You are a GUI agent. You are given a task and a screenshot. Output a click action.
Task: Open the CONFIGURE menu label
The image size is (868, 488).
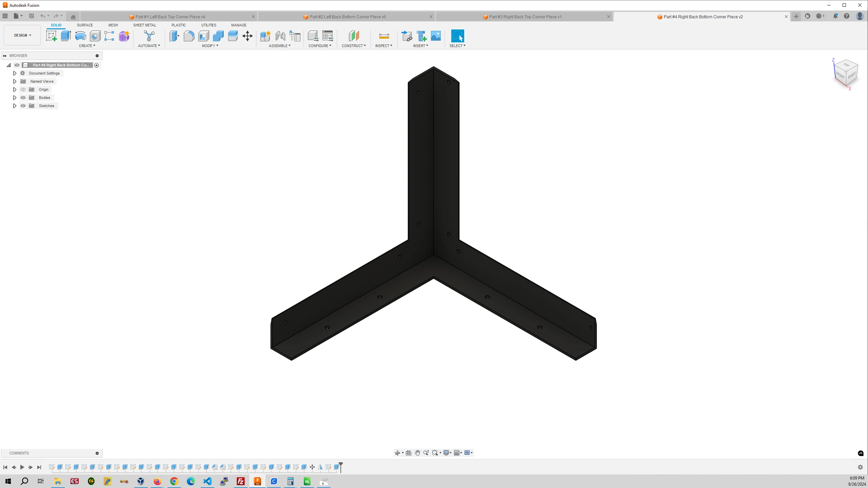pyautogui.click(x=320, y=46)
